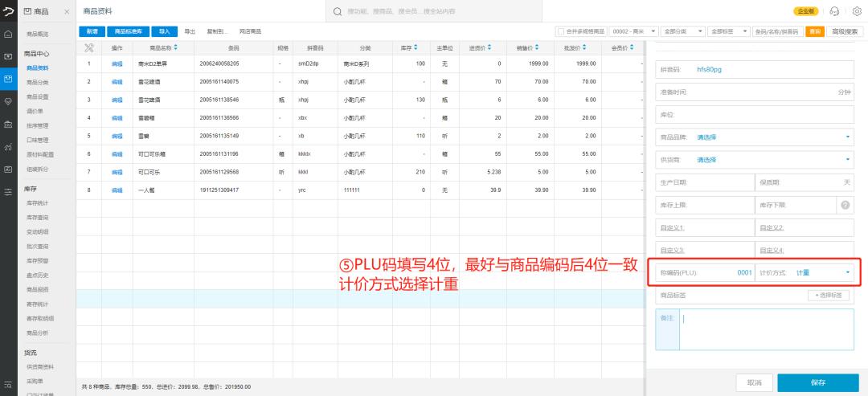Click the orange 查询 button
868x396 pixels.
tap(815, 31)
